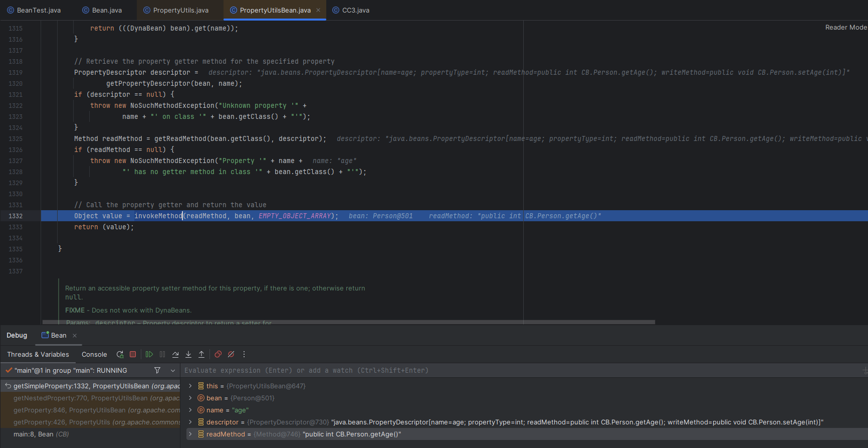This screenshot has width=868, height=448.
Task: View breakpoints dialog icon
Action: pos(218,354)
